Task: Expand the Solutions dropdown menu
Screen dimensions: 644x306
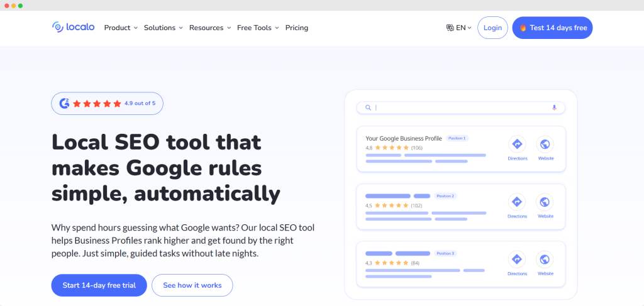Action: point(163,28)
